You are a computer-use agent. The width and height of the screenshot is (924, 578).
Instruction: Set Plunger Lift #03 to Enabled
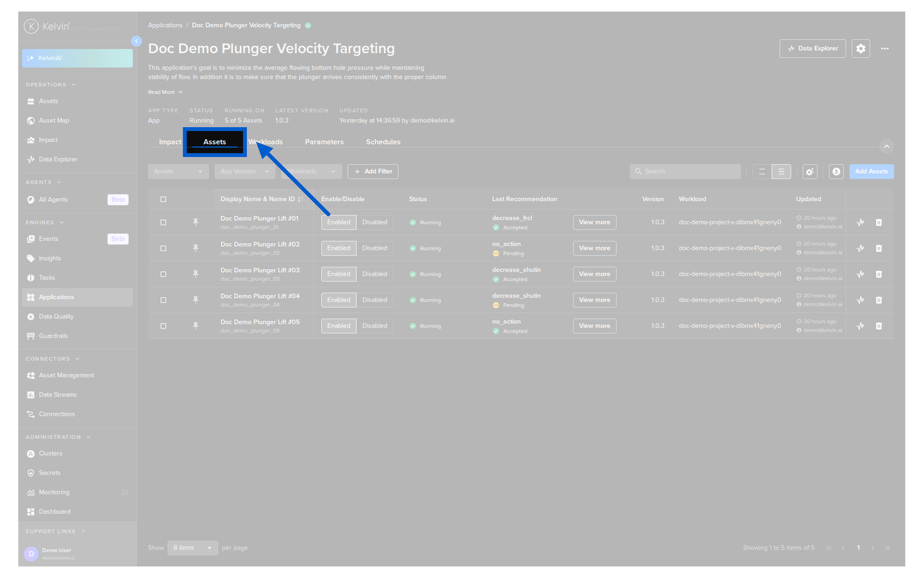[x=339, y=274]
